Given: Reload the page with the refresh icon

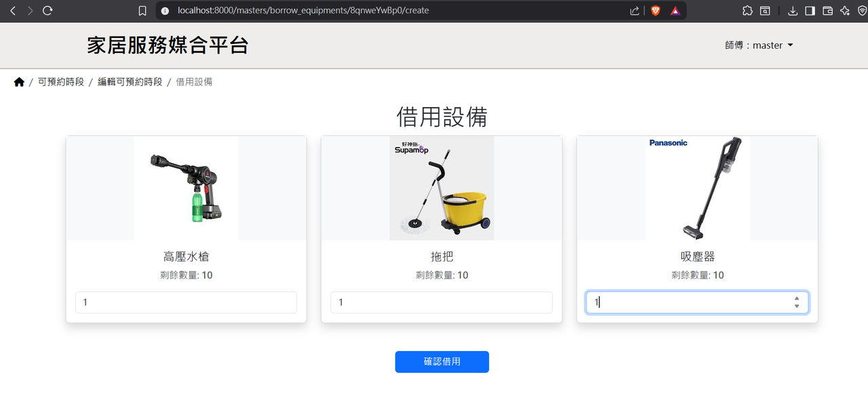Looking at the screenshot, I should (x=47, y=11).
